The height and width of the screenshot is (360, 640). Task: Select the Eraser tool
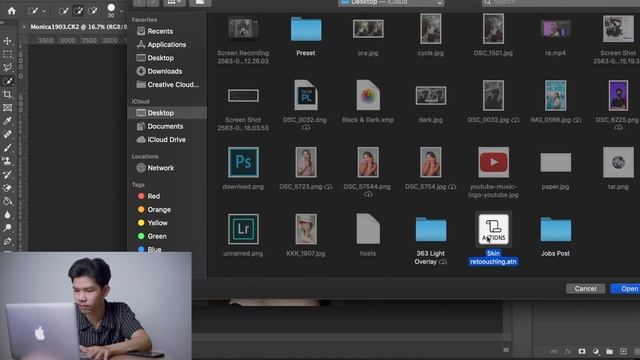click(7, 188)
